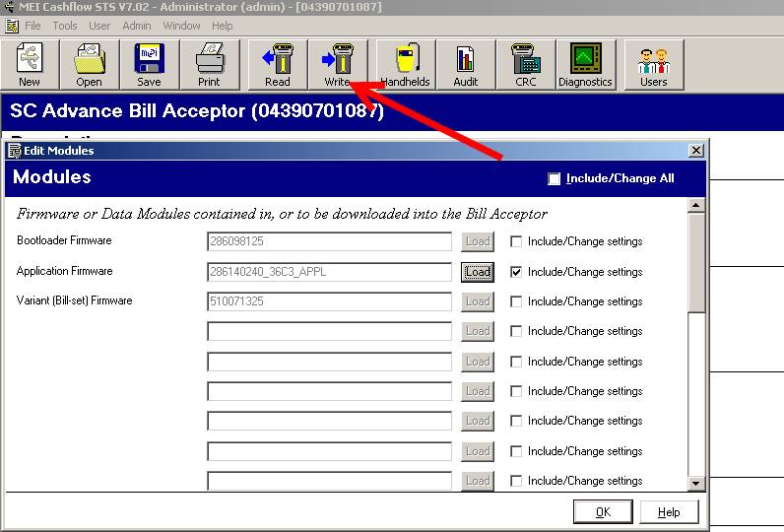
Task: Click the Write to device icon
Action: click(x=337, y=65)
